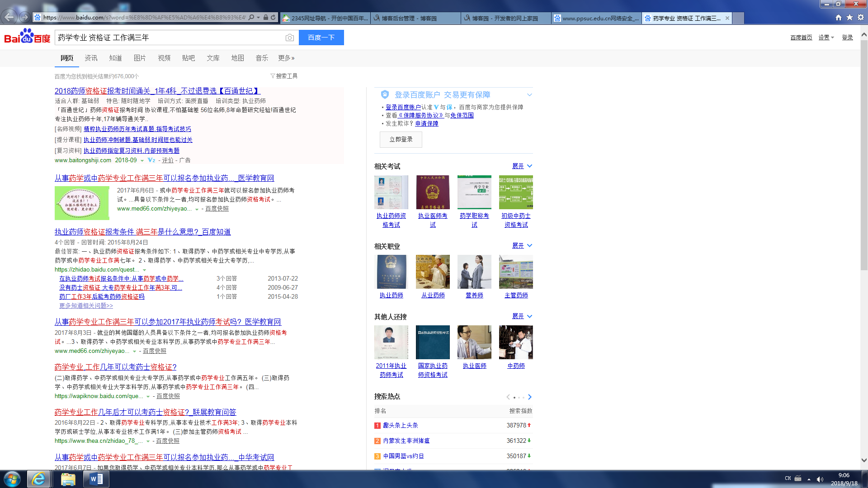Click the camera image-search icon
This screenshot has width=868, height=488.
tap(290, 38)
